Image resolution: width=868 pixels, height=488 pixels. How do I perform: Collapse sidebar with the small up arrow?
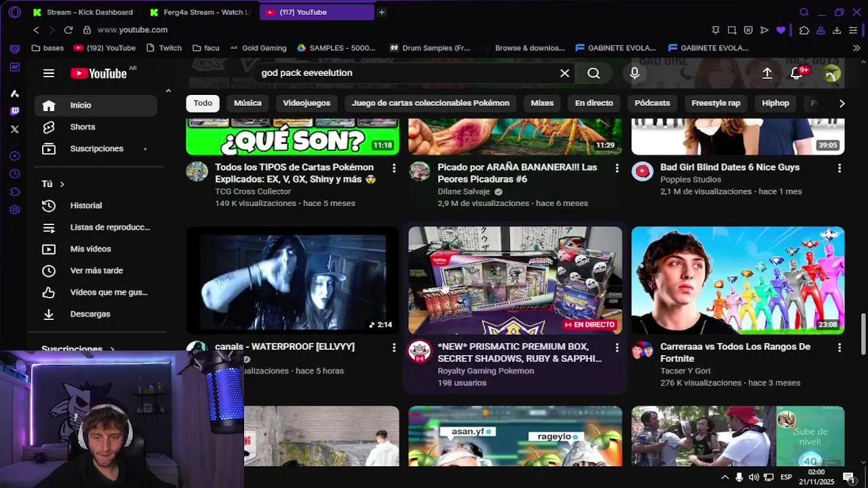click(x=168, y=91)
